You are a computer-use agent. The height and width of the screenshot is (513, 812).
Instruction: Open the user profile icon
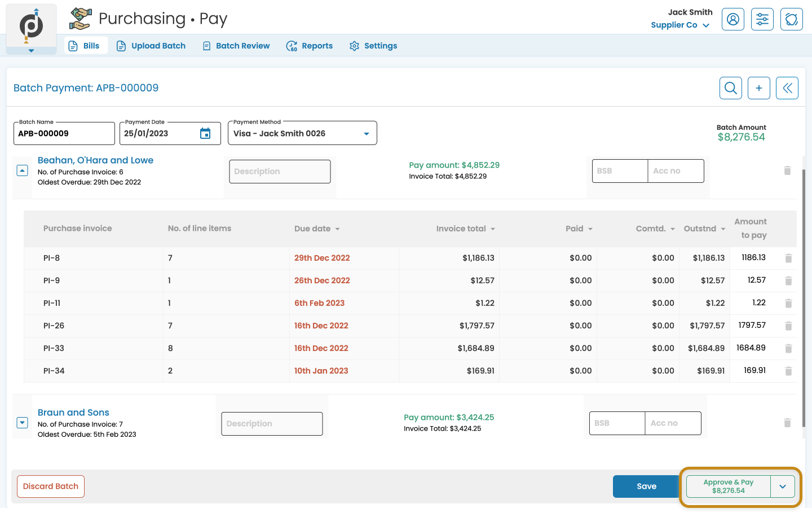pyautogui.click(x=732, y=19)
